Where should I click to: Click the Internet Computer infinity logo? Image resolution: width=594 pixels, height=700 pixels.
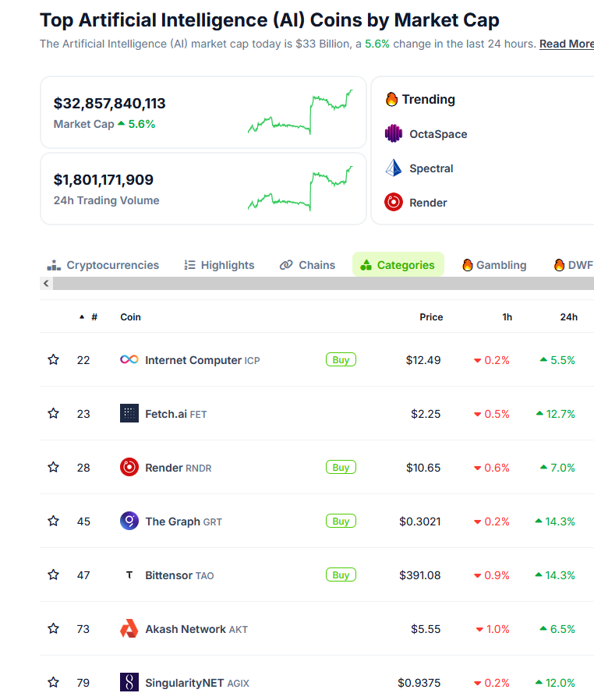click(129, 359)
